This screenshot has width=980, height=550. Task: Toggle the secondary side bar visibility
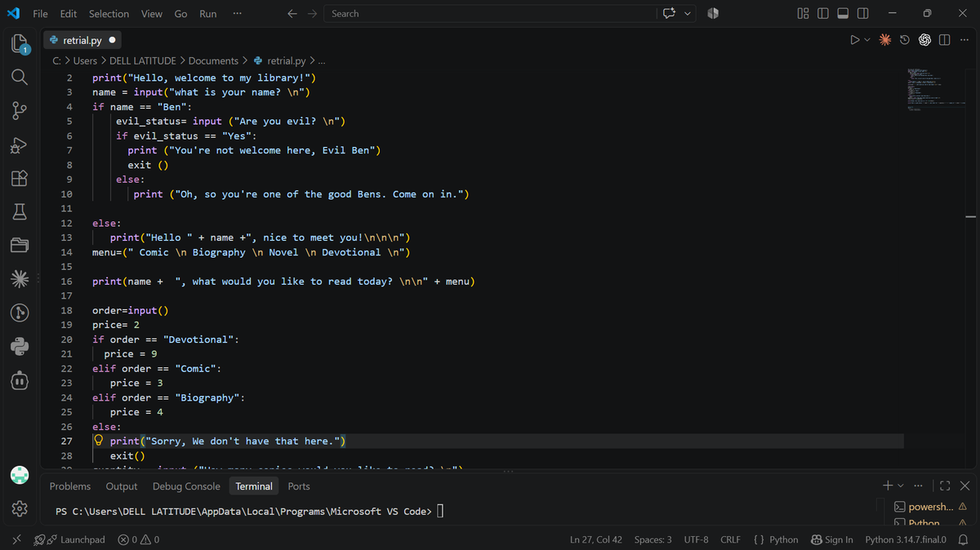863,14
